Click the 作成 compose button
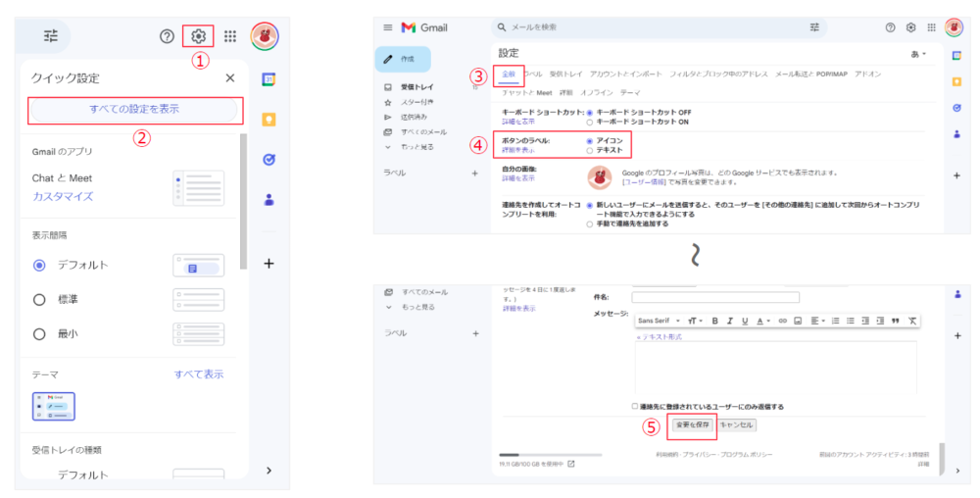This screenshot has width=980, height=498. click(403, 59)
